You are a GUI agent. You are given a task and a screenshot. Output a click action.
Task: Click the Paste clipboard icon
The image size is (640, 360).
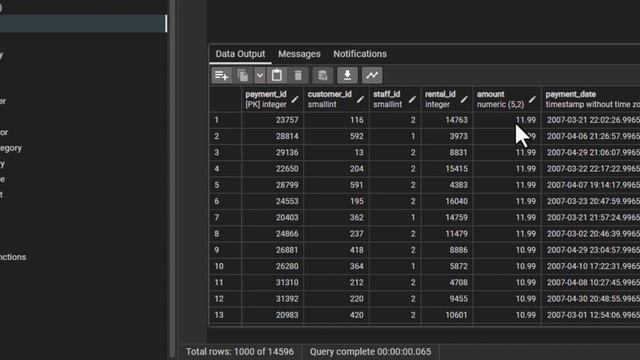click(x=277, y=76)
